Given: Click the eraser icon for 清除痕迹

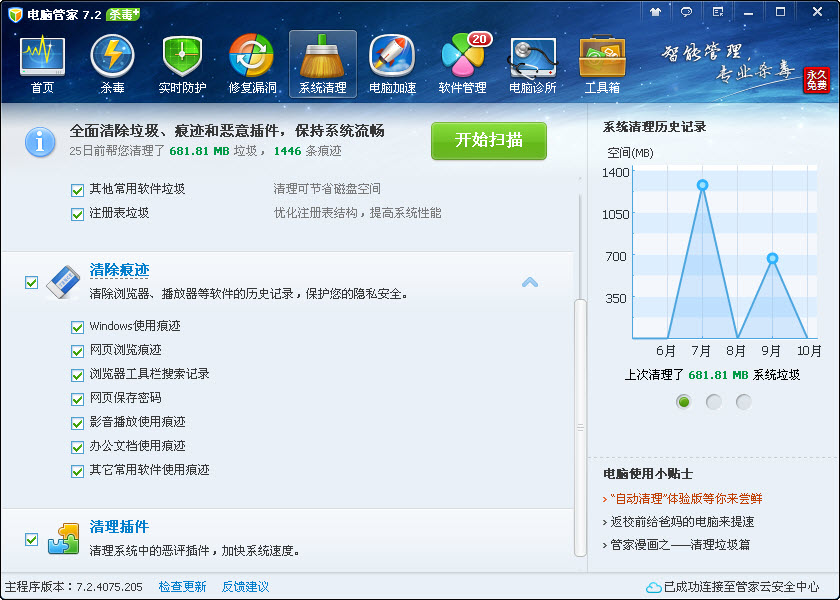Looking at the screenshot, I should [63, 282].
